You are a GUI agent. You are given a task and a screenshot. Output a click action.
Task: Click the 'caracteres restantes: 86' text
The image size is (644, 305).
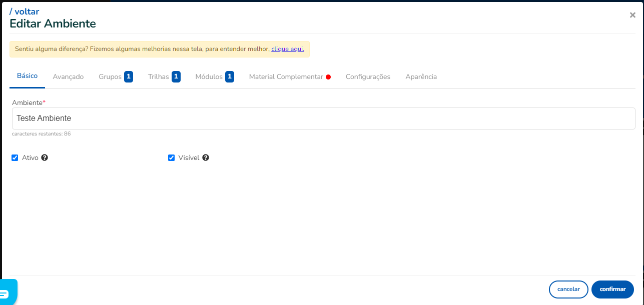coord(41,134)
